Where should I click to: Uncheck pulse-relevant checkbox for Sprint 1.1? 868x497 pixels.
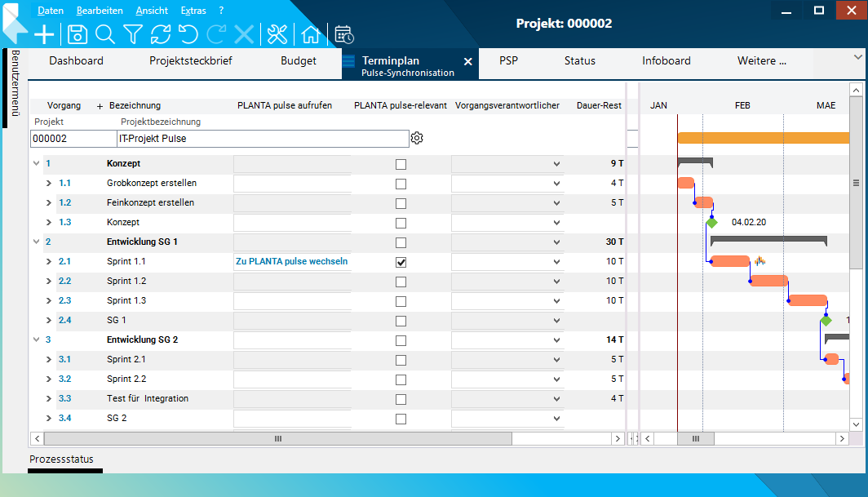(401, 262)
